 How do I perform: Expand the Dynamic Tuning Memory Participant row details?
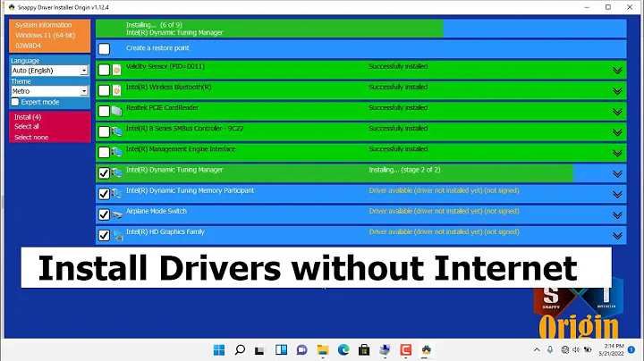[617, 195]
